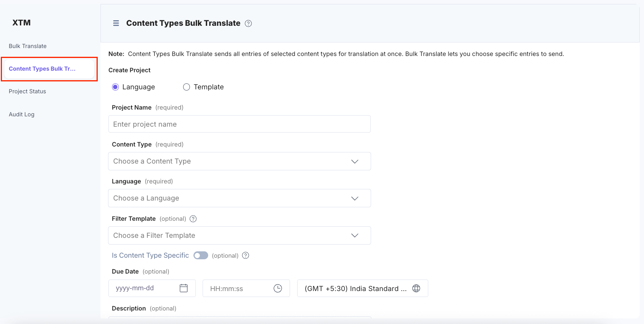Expand the Choose a Content Type dropdown
The width and height of the screenshot is (644, 324).
coord(240,161)
